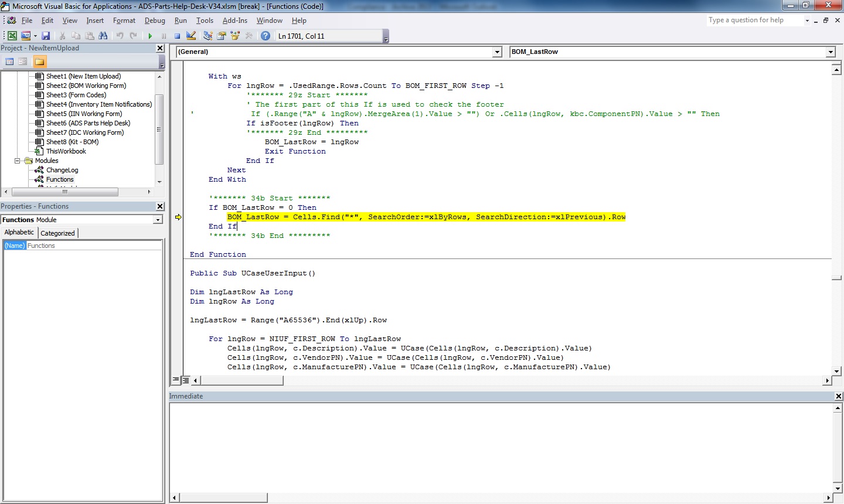Toggle Design Mode icon
Viewport: 844px width, 504px height.
191,36
